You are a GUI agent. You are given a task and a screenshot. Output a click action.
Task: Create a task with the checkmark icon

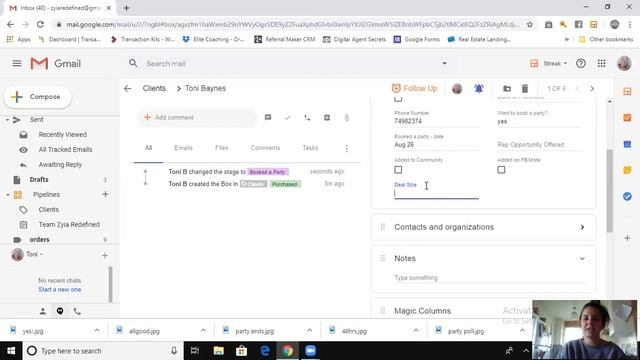(x=288, y=118)
